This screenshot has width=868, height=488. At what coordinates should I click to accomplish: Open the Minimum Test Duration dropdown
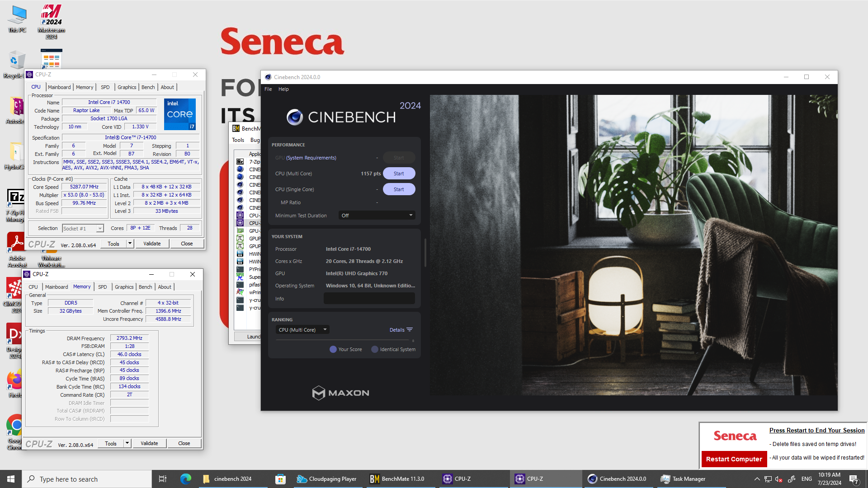click(377, 216)
